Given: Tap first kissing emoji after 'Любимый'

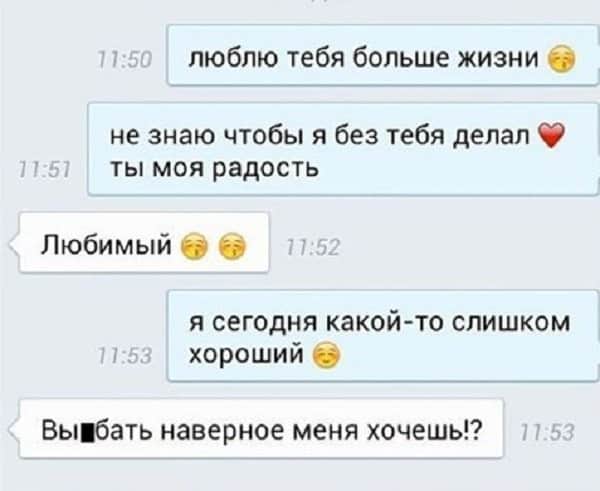Looking at the screenshot, I should point(194,247).
